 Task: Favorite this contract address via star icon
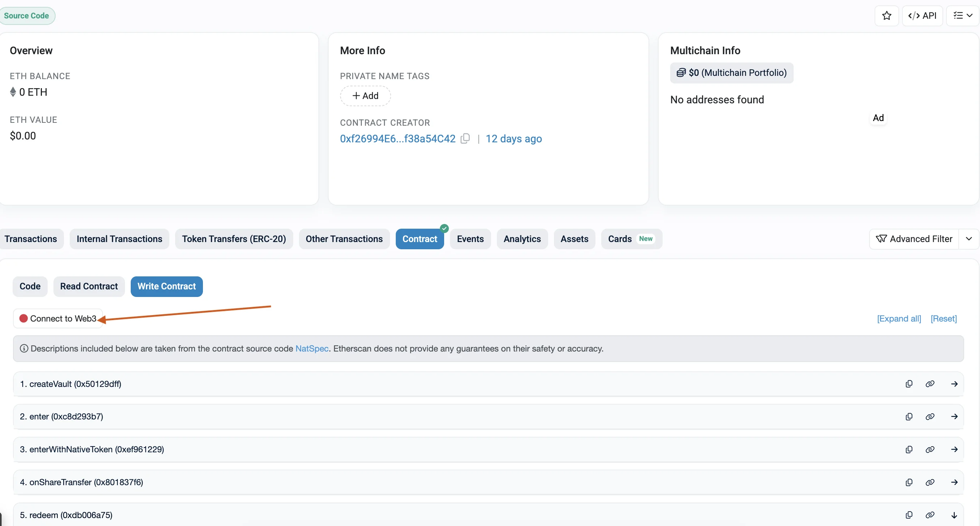[886, 16]
